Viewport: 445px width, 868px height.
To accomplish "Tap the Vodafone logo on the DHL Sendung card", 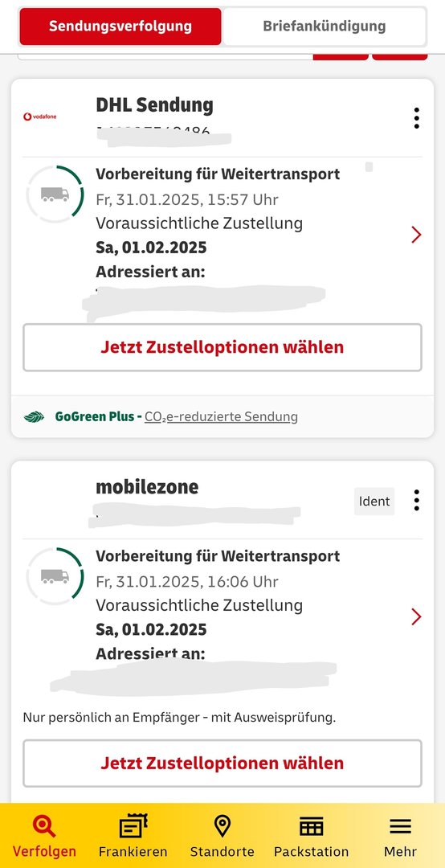I will 40,117.
